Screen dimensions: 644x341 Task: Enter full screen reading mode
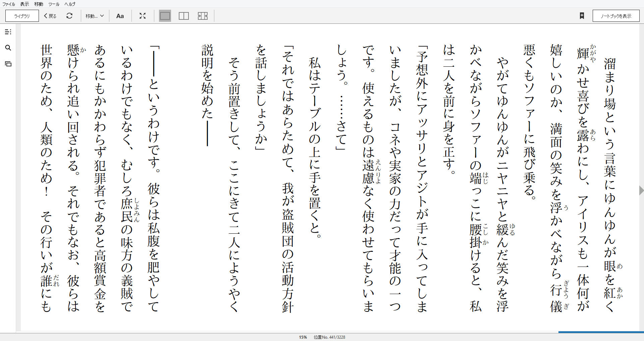coord(143,16)
